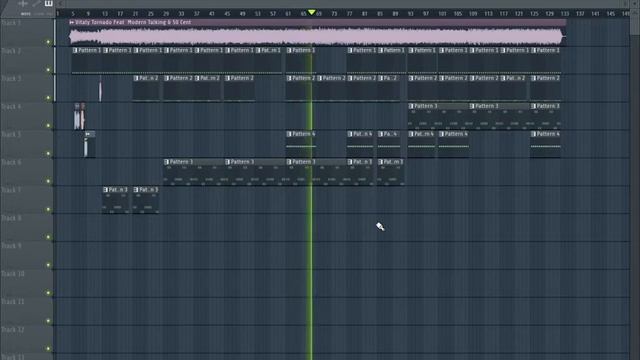The width and height of the screenshot is (640, 360).
Task: Select the Track 8 header label
Action: tap(11, 218)
